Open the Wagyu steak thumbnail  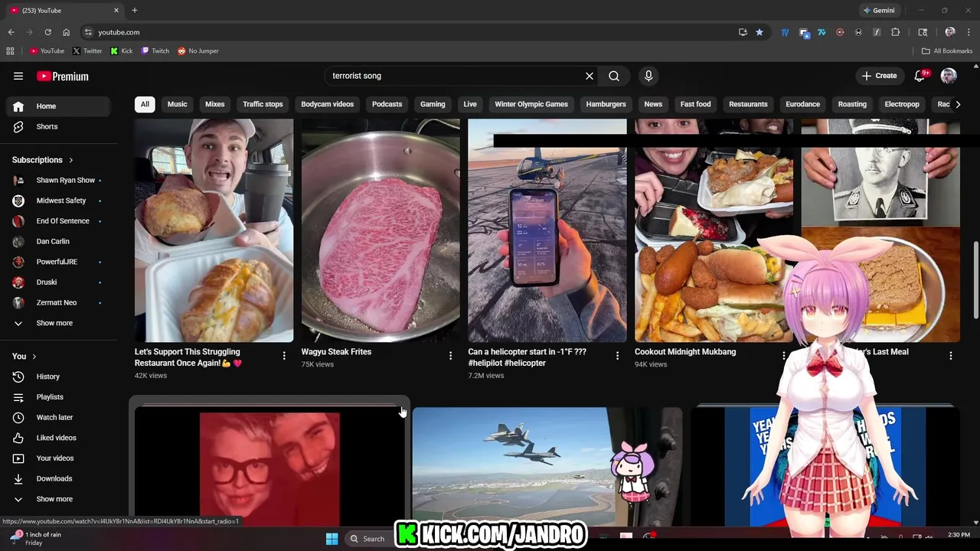[x=381, y=230]
